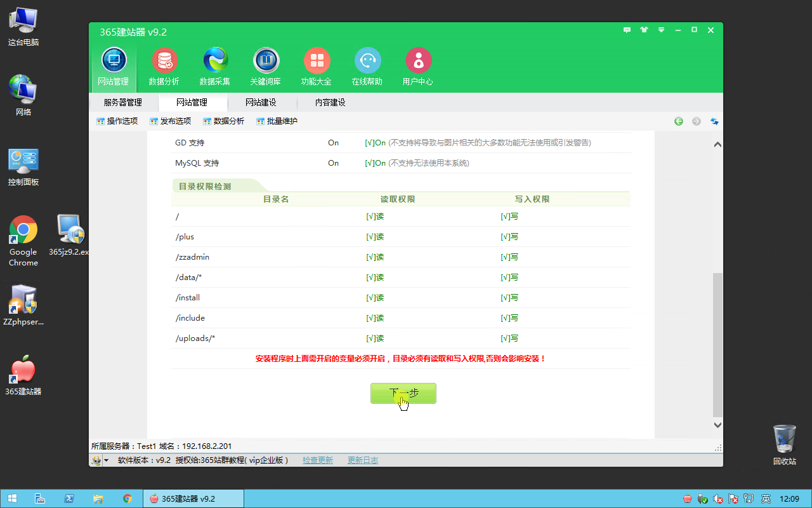Open the 网络 desktop icon
The height and width of the screenshot is (508, 812).
pos(23,96)
